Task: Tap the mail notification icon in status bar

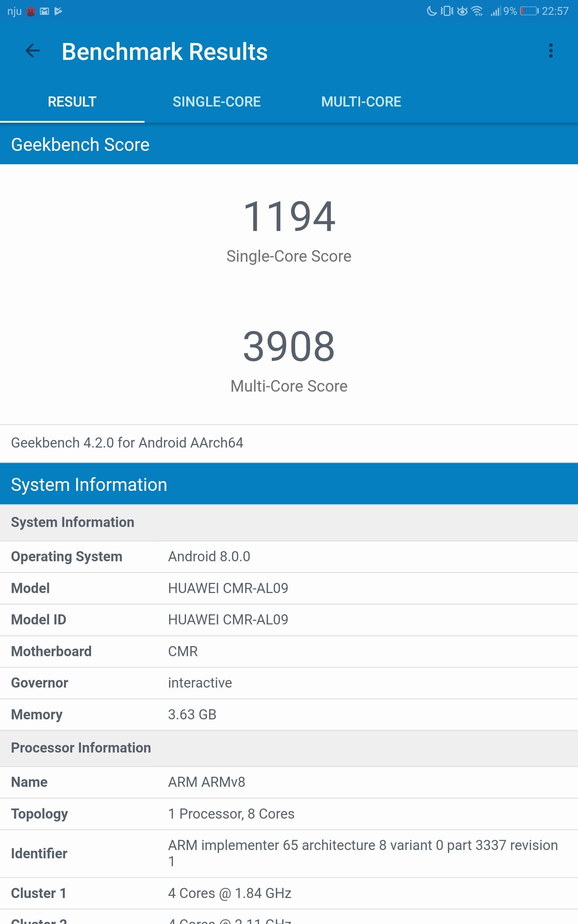Action: click(x=44, y=12)
